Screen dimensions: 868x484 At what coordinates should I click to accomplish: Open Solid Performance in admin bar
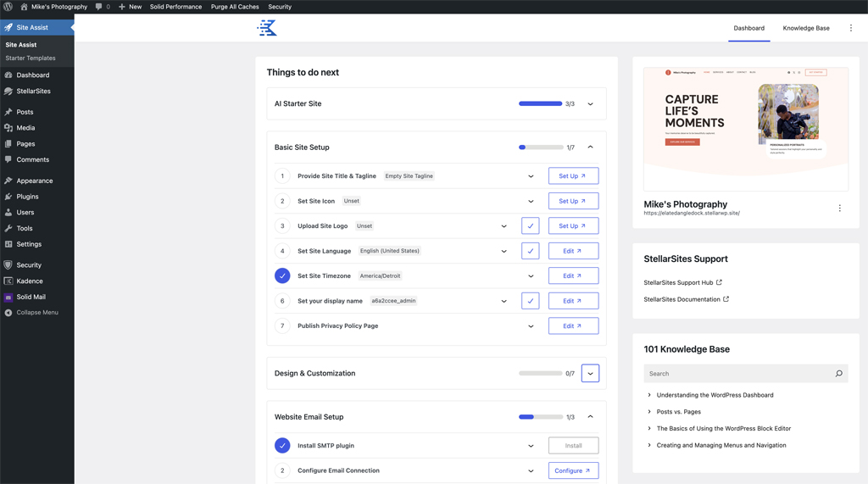click(175, 7)
